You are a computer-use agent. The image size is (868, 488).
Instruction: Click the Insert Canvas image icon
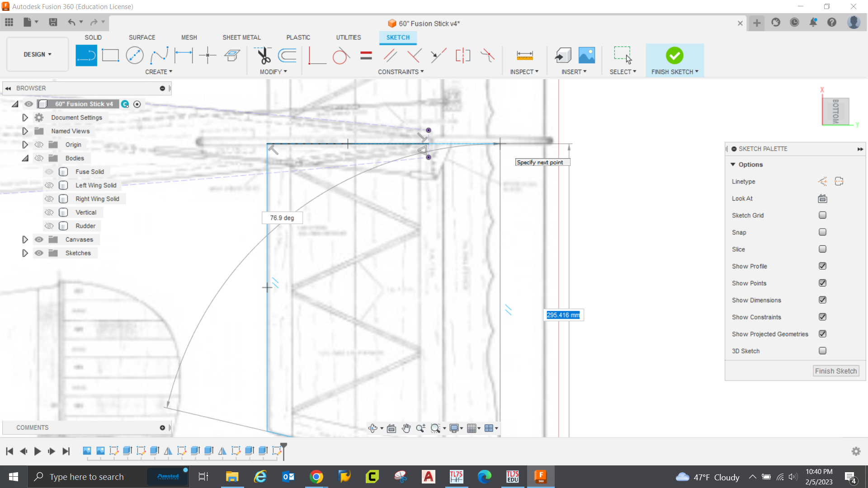[586, 56]
